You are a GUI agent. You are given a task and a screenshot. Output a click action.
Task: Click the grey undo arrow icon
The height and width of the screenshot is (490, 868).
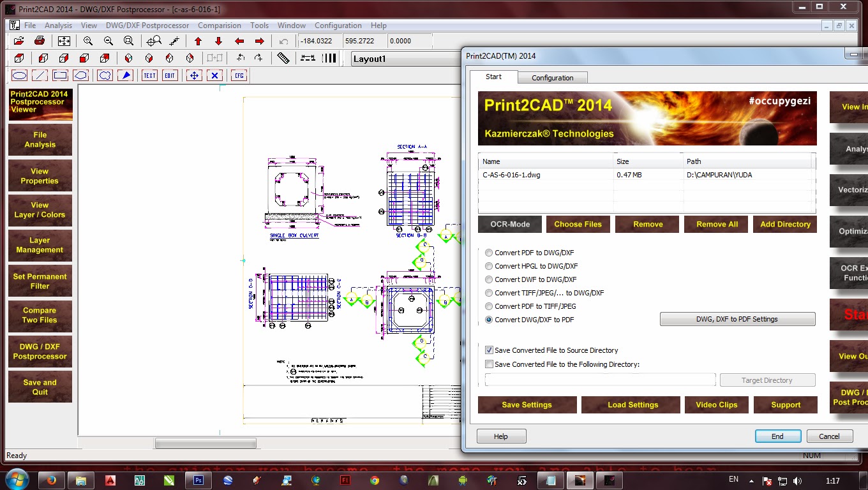click(x=283, y=41)
